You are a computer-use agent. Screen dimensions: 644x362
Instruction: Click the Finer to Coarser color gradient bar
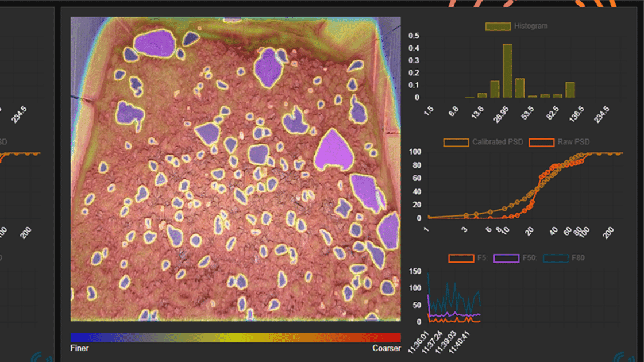236,337
